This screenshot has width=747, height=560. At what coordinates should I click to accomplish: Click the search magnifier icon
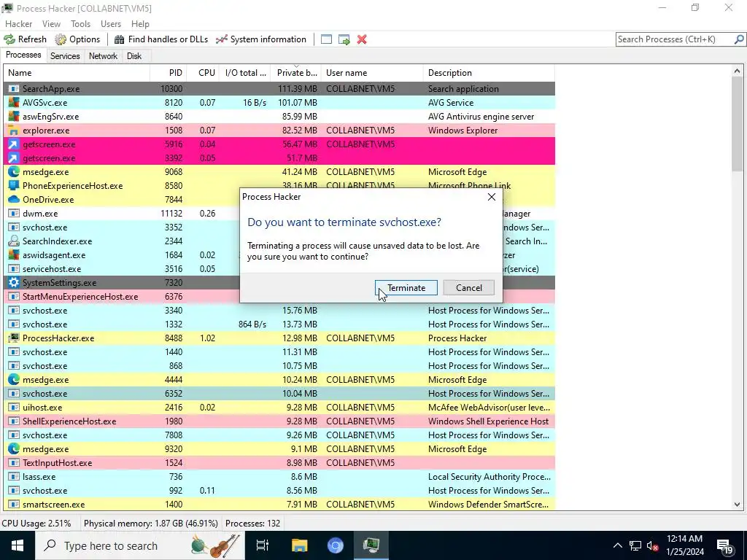739,39
